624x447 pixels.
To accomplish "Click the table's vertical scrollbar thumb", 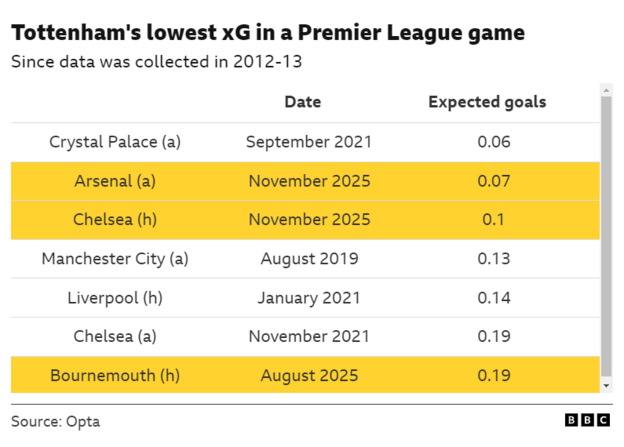I will 606,235.
